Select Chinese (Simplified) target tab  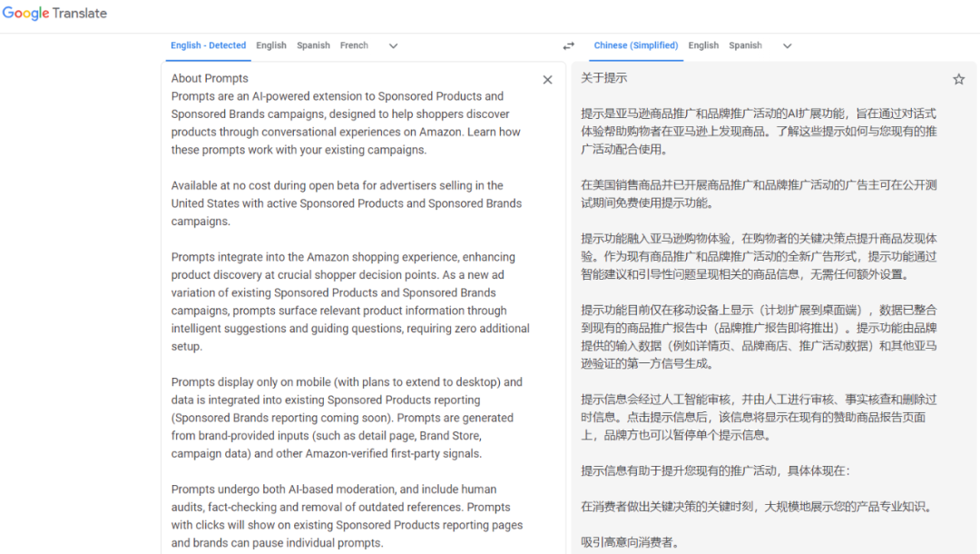coord(635,45)
